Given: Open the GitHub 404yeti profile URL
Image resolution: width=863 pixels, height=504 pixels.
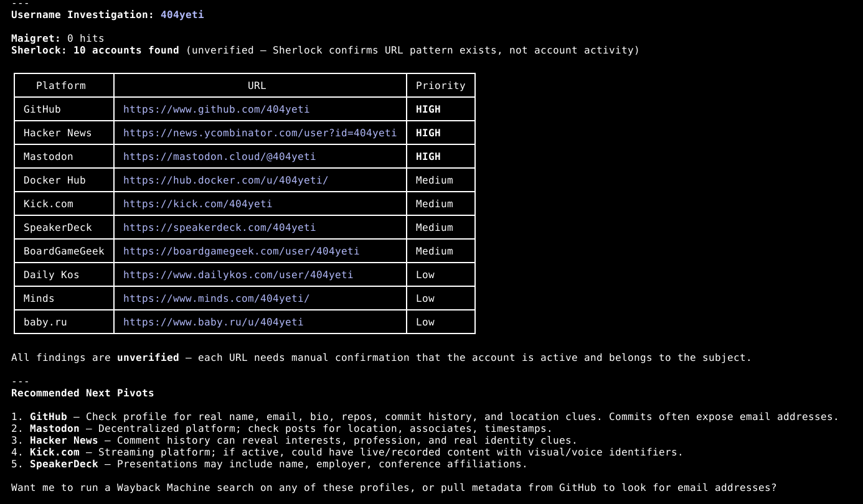Looking at the screenshot, I should pos(216,109).
